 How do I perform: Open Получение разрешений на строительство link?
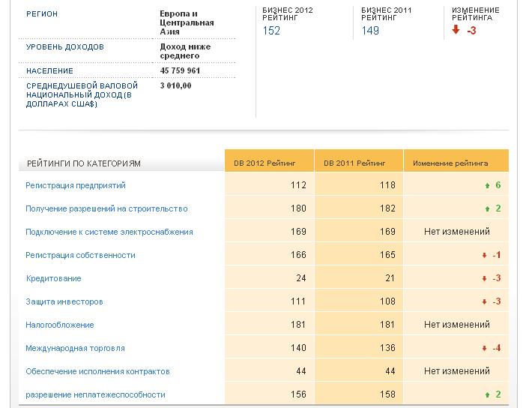pos(106,208)
